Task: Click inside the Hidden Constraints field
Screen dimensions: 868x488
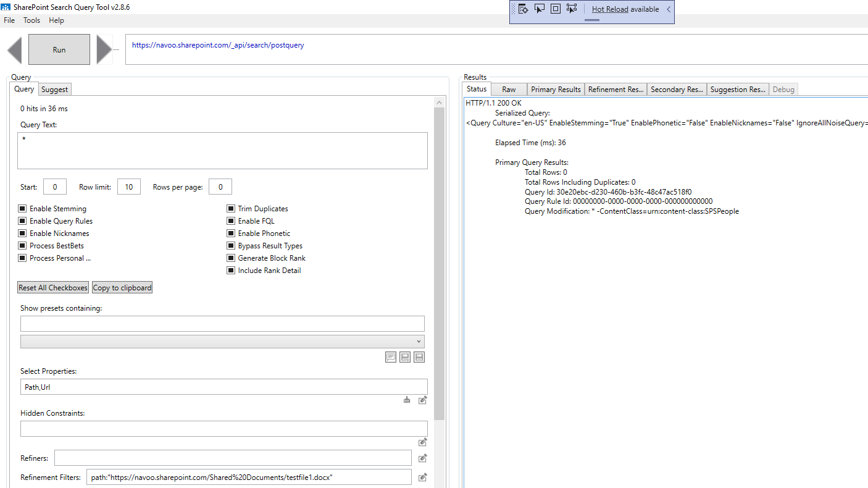Action: tap(222, 428)
